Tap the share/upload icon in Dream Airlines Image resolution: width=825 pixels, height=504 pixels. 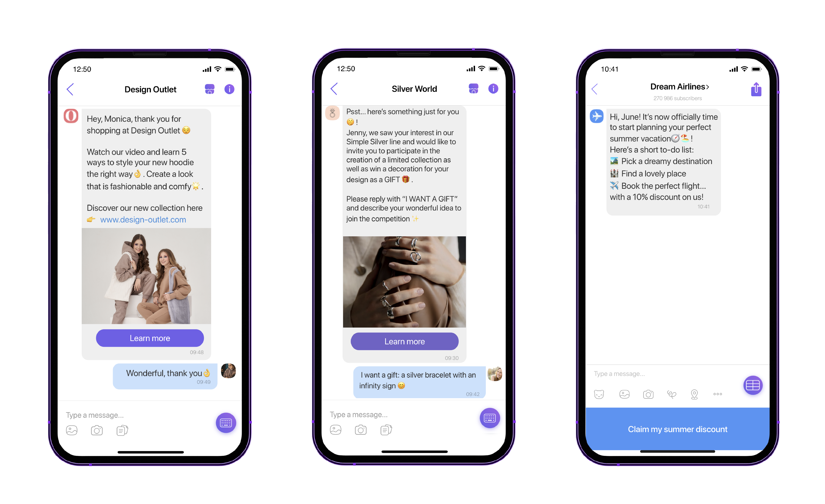pos(755,90)
